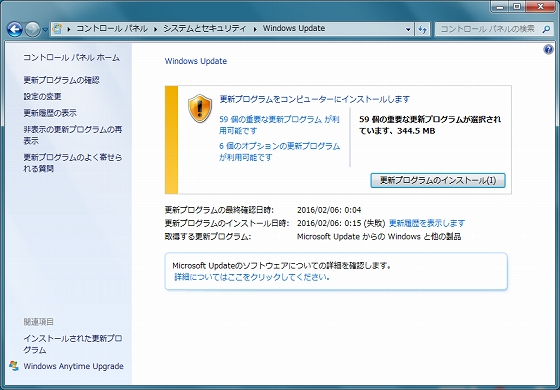This screenshot has width=560, height=390.
Task: Expand arrow after コントロール パネル breadcrumb
Action: click(x=155, y=29)
